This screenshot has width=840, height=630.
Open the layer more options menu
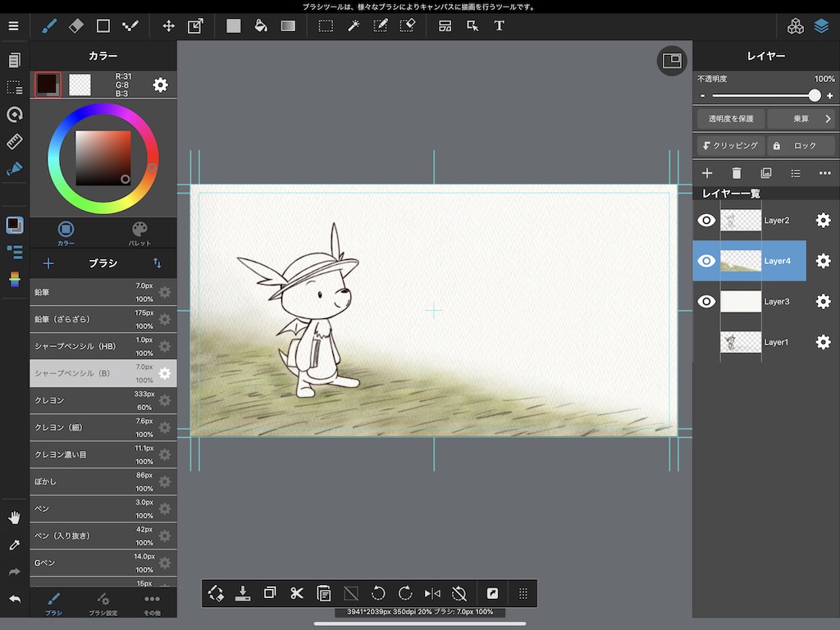[x=824, y=173]
